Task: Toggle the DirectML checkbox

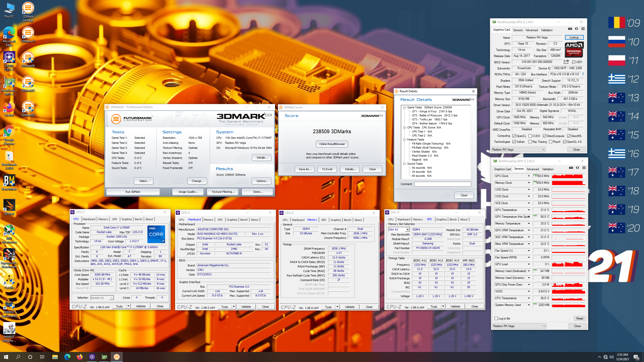Action: (x=569, y=136)
